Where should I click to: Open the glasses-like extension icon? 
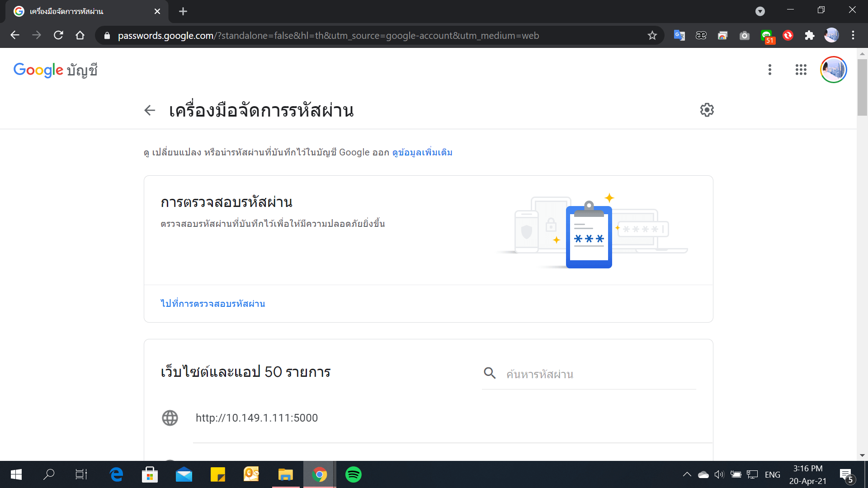[x=701, y=35]
